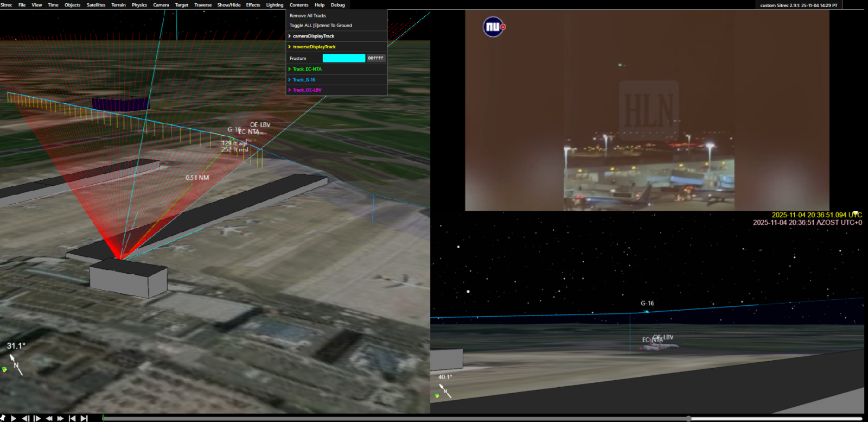The width and height of the screenshot is (868, 422).
Task: Click the compass in the left 3D view
Action: click(16, 366)
